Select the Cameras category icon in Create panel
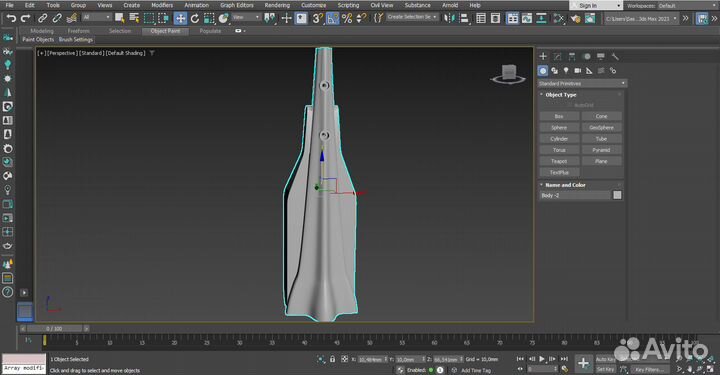 (x=577, y=71)
